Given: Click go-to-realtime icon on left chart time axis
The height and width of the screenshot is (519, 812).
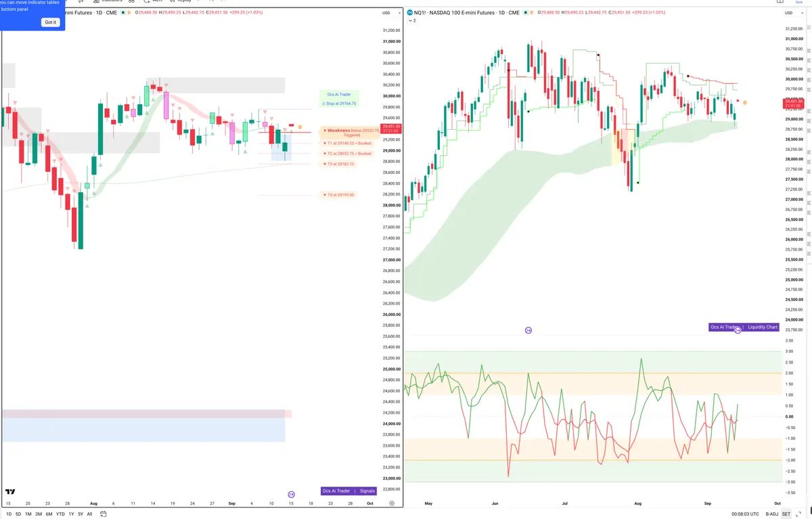Looking at the screenshot, I should tap(292, 495).
